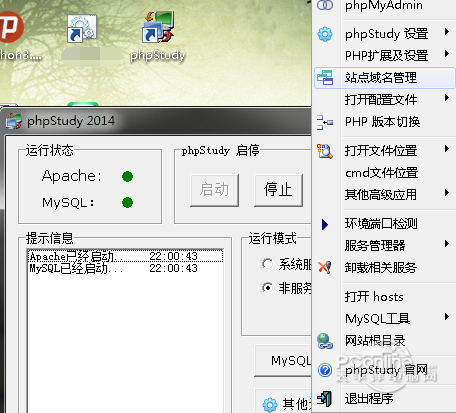Choose 站点域名管理 menu entry

point(384,78)
